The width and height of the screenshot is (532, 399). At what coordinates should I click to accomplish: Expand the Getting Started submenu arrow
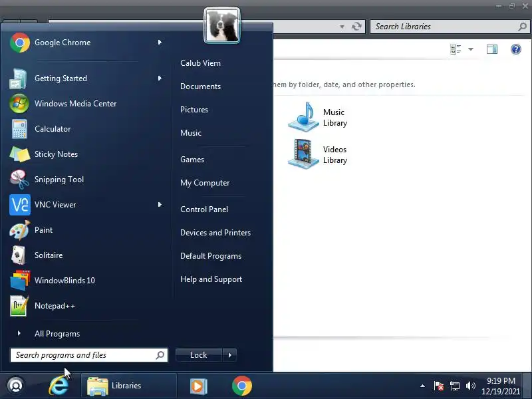point(160,78)
